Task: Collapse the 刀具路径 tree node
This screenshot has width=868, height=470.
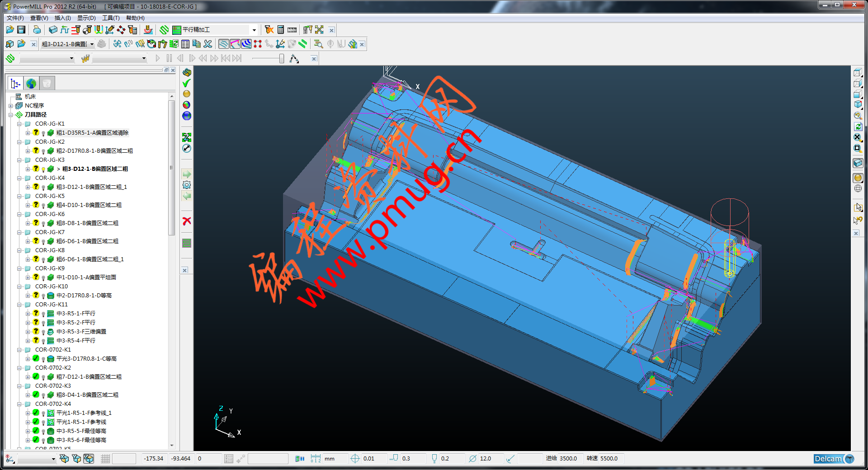Action: (10, 115)
